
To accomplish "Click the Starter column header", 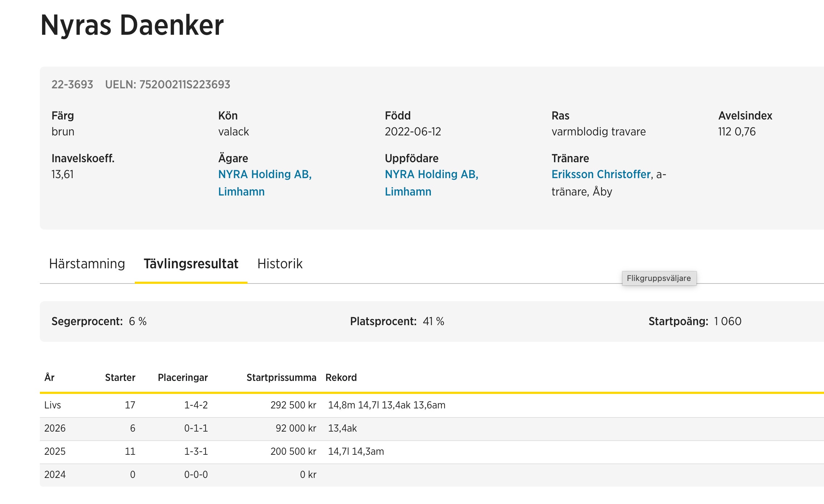I will coord(120,378).
